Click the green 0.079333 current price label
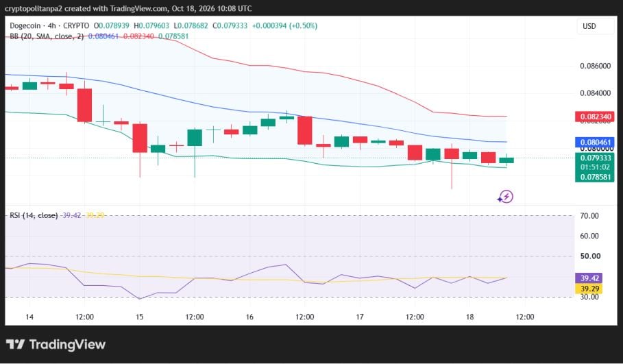Viewport: 623px width, 364px height. click(x=595, y=158)
